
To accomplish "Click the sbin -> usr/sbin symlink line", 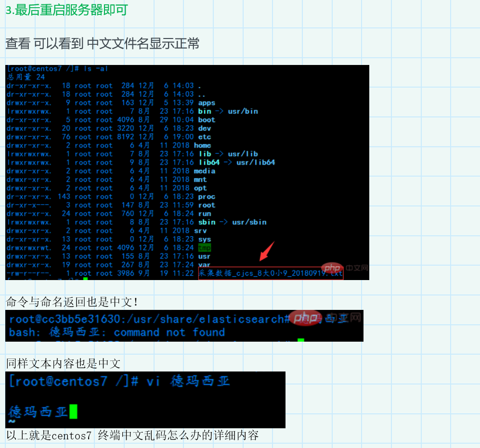I will click(x=232, y=222).
